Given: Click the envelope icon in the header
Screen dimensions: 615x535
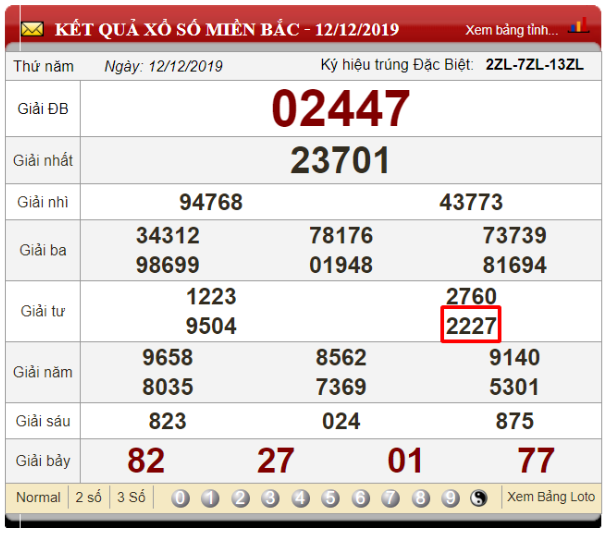Looking at the screenshot, I should point(32,29).
